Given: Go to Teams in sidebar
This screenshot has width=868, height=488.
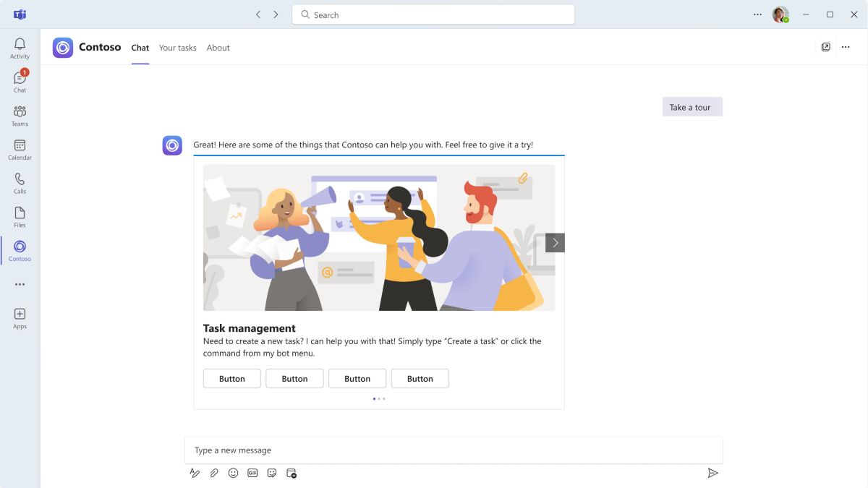Looking at the screenshot, I should click(20, 112).
